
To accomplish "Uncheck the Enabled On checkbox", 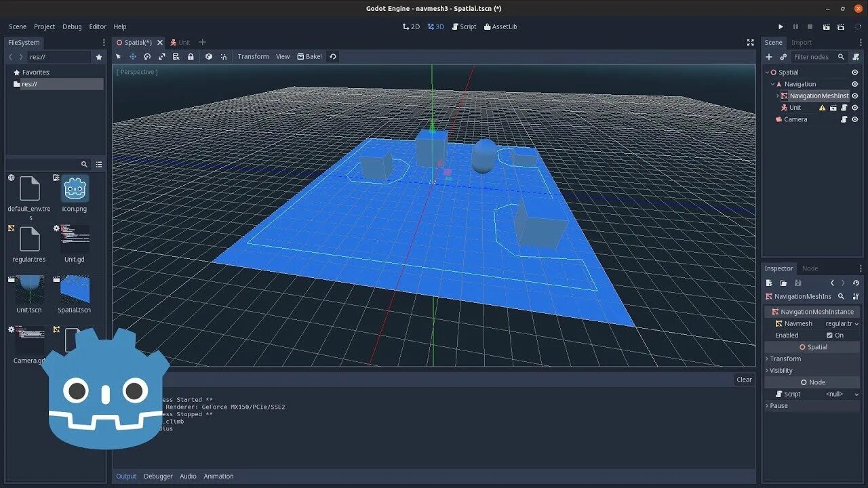I will point(829,335).
